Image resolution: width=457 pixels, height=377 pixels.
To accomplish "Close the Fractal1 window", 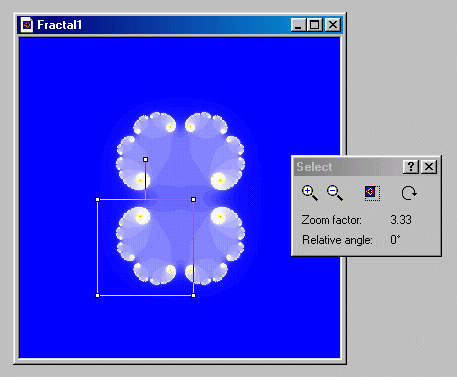I will 333,25.
